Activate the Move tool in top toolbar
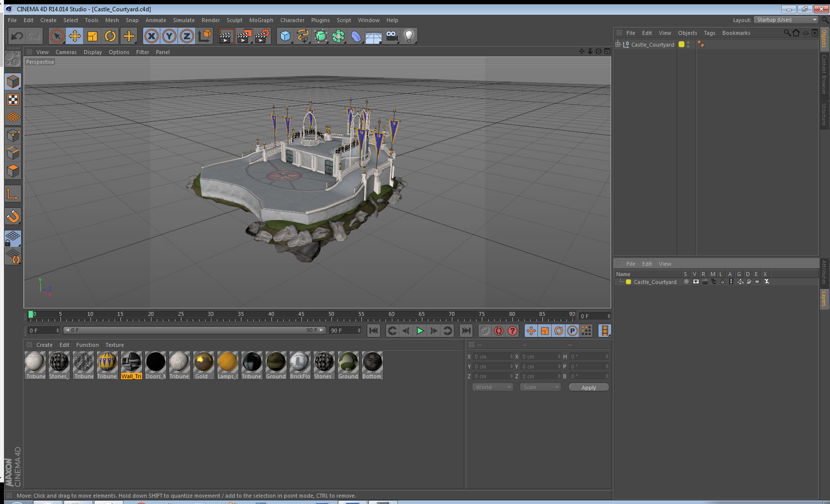Image resolution: width=830 pixels, height=504 pixels. click(x=75, y=36)
